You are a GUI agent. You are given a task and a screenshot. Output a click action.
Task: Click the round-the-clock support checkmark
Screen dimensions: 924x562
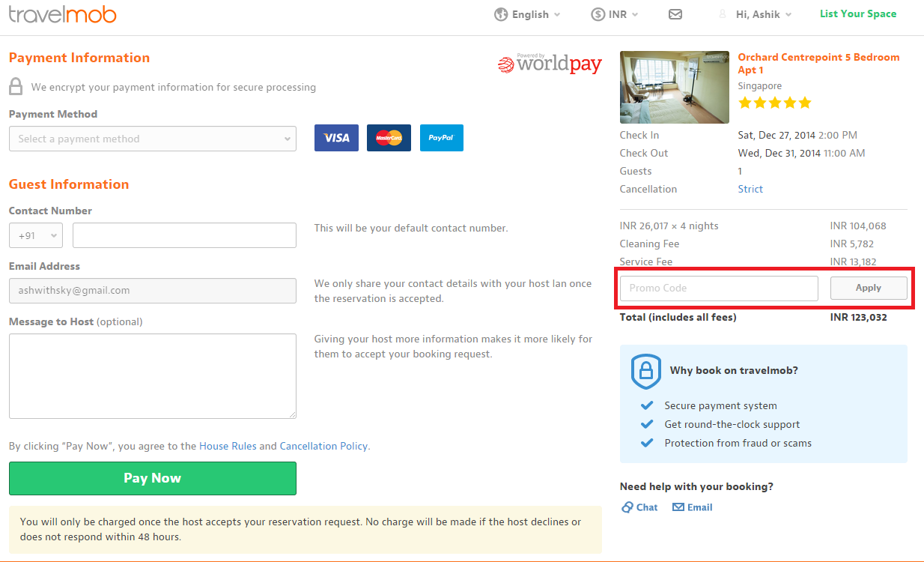[x=647, y=424]
